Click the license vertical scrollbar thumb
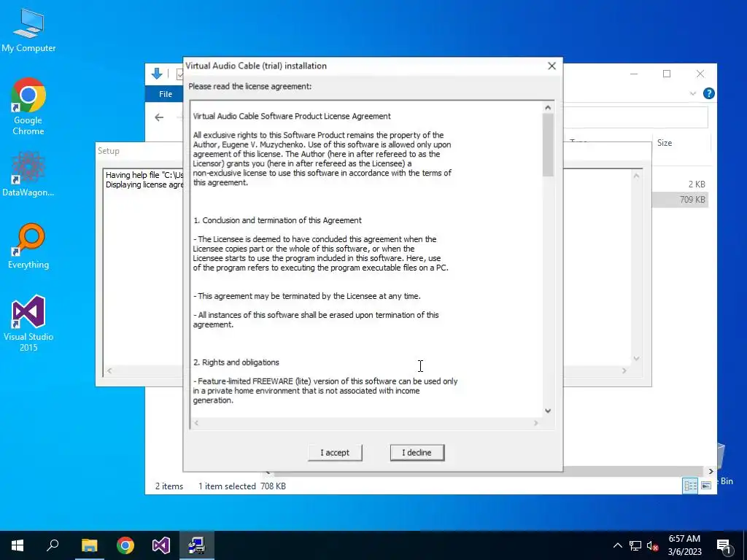The width and height of the screenshot is (747, 560). [548, 145]
